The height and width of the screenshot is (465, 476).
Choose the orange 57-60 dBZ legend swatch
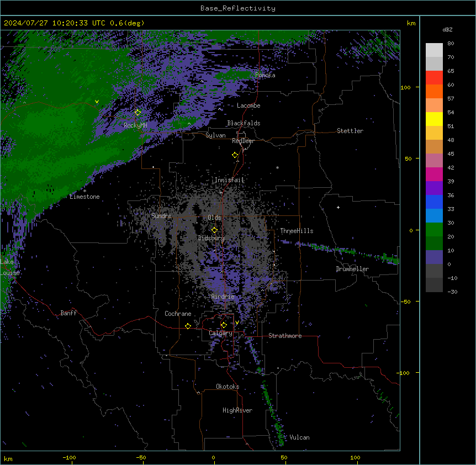pyautogui.click(x=434, y=91)
